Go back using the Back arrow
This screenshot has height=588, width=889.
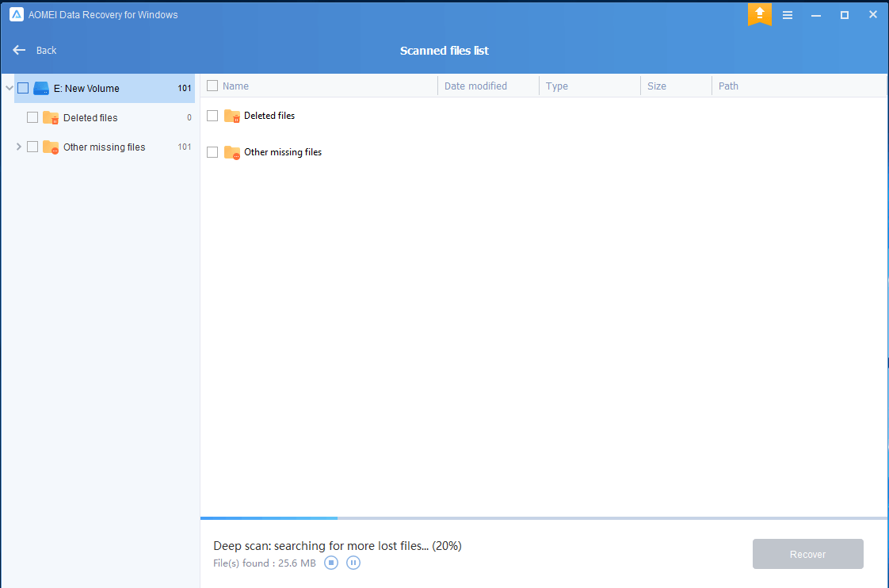coord(19,50)
